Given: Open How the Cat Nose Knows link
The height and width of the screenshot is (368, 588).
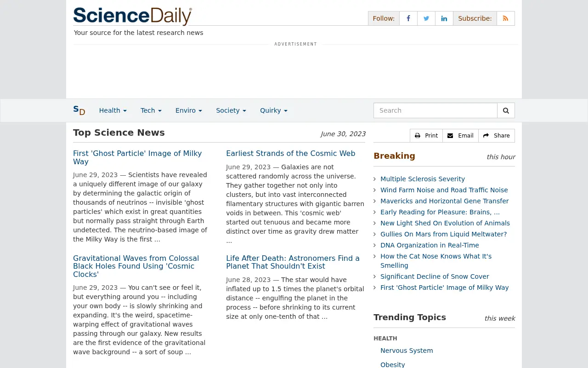Looking at the screenshot, I should pyautogui.click(x=436, y=261).
